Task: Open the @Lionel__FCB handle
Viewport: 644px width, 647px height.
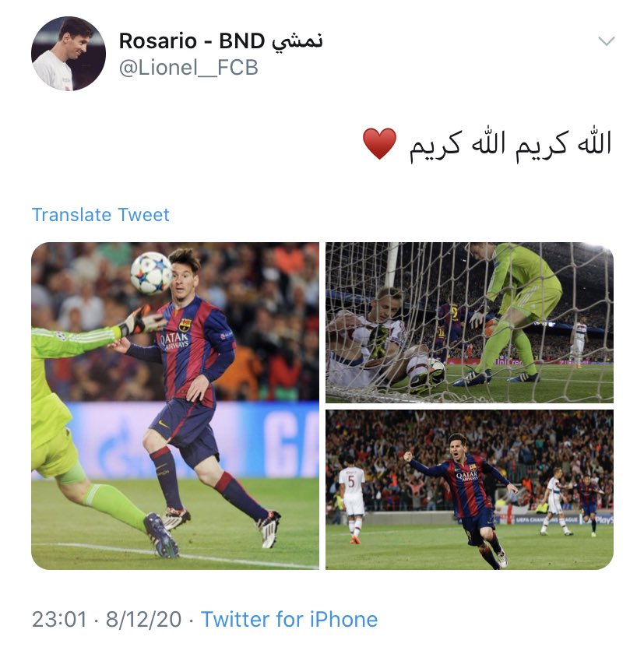Action: 188,68
